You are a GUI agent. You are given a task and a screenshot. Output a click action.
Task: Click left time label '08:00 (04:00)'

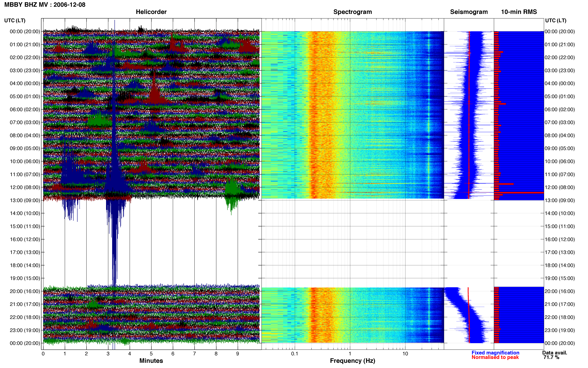click(x=25, y=135)
